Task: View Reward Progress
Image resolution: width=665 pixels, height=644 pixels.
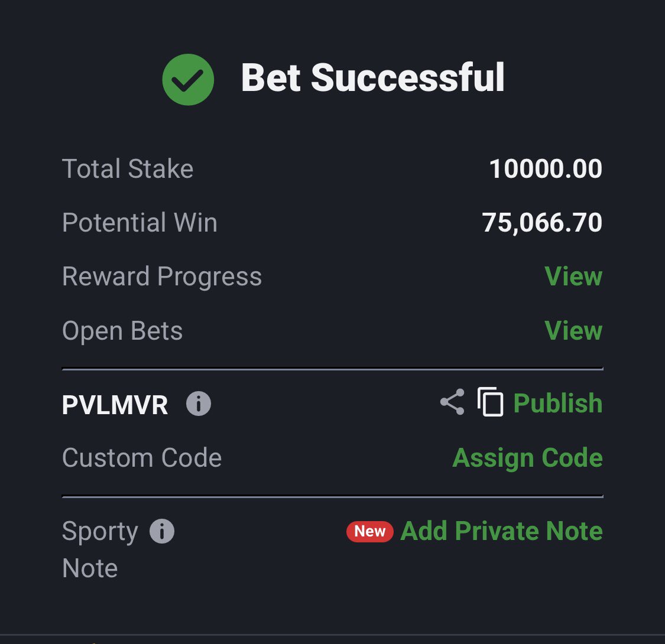Action: pos(573,277)
